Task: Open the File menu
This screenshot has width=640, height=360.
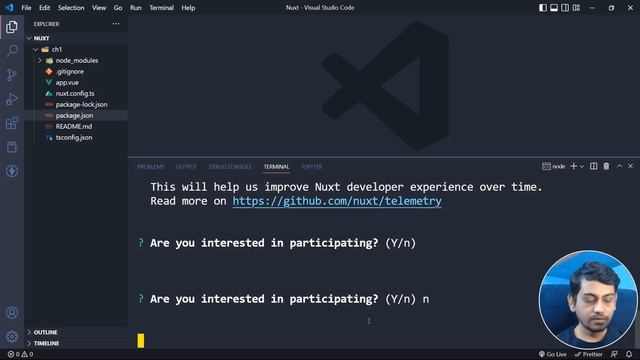Action: (26, 8)
